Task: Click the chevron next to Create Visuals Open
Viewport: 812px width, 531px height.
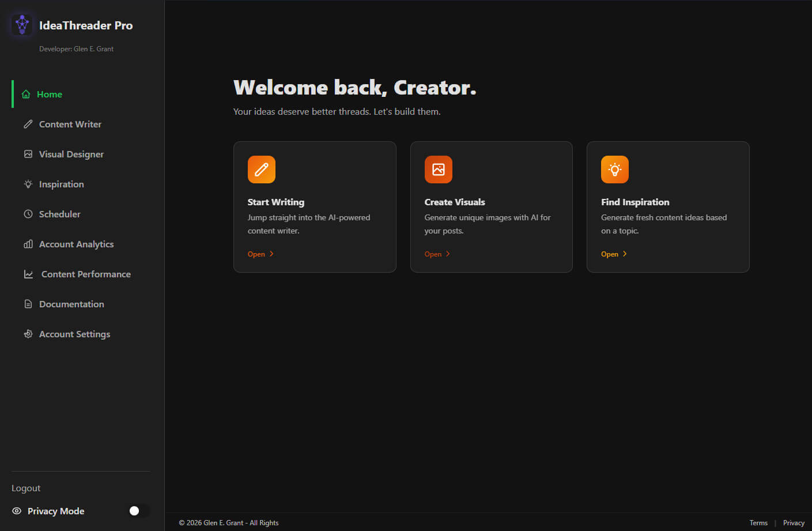Action: click(x=448, y=254)
